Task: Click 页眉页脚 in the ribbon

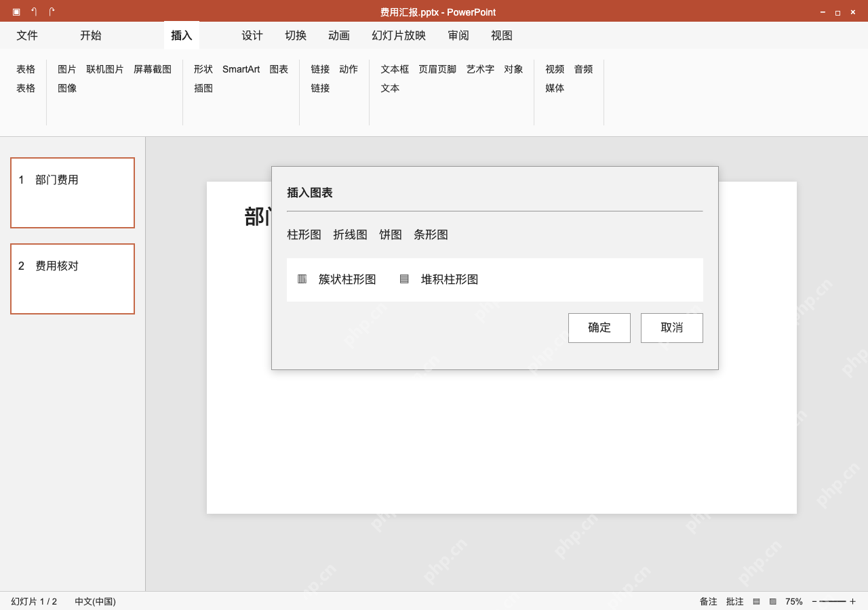Action: click(437, 69)
